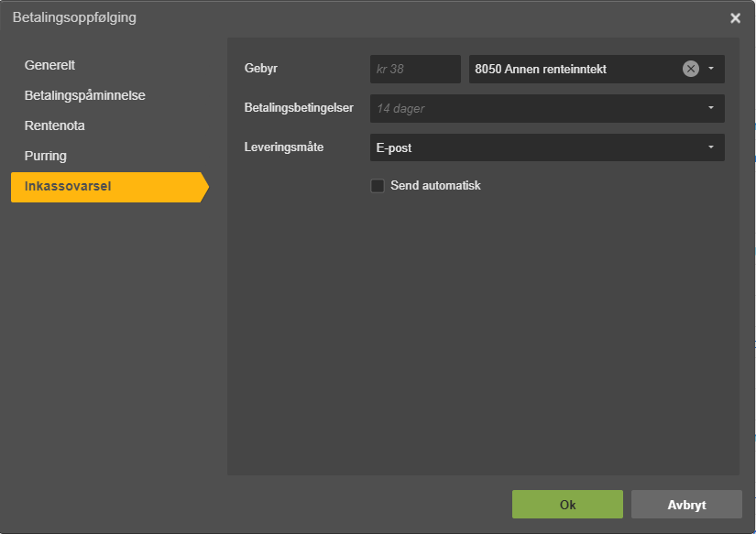Select the Purring section
This screenshot has height=534, width=756.
click(45, 156)
